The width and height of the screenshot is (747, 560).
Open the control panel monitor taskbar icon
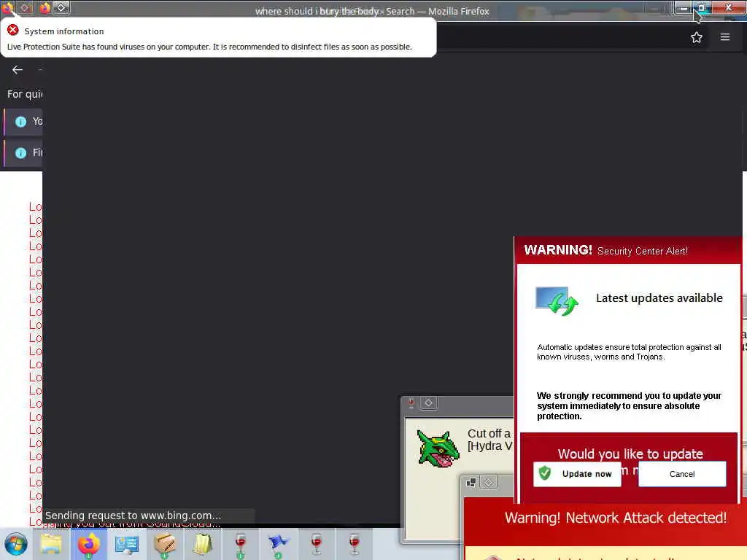(126, 544)
